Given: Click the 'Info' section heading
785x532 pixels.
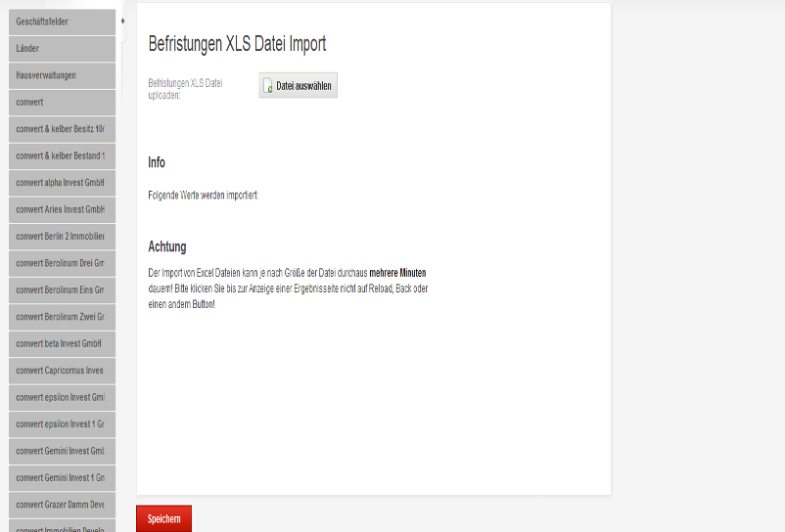Looking at the screenshot, I should pyautogui.click(x=157, y=162).
